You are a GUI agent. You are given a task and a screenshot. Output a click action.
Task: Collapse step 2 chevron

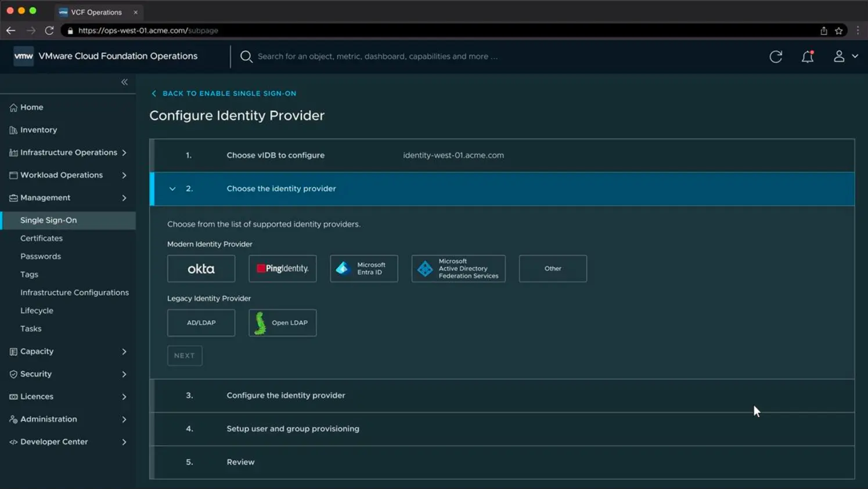click(172, 189)
